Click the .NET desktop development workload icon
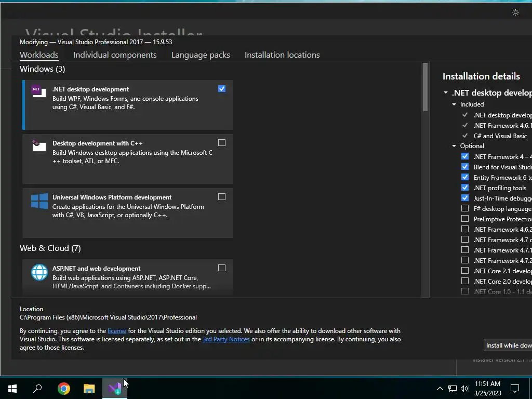The image size is (532, 399). coord(38,91)
